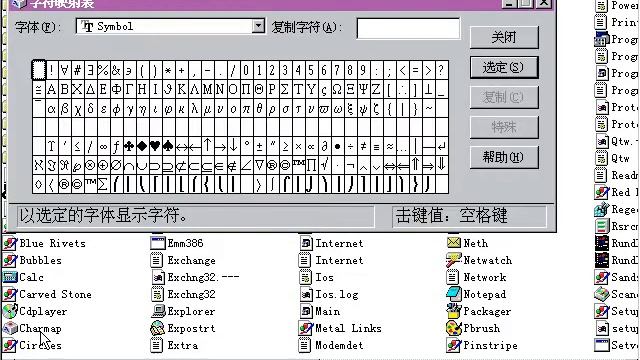
Task: Click the Ios.log file icon
Action: [306, 294]
